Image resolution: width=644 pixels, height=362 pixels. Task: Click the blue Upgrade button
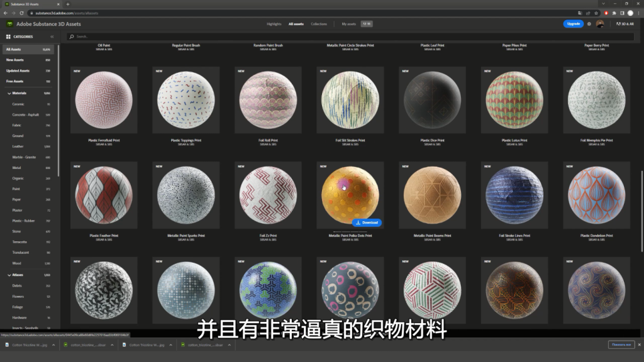click(574, 24)
